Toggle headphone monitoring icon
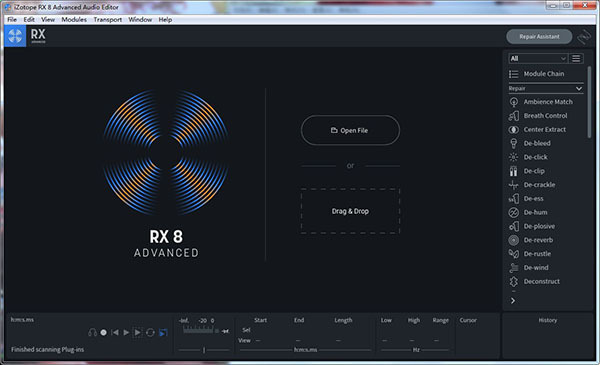600x365 pixels. (x=92, y=332)
